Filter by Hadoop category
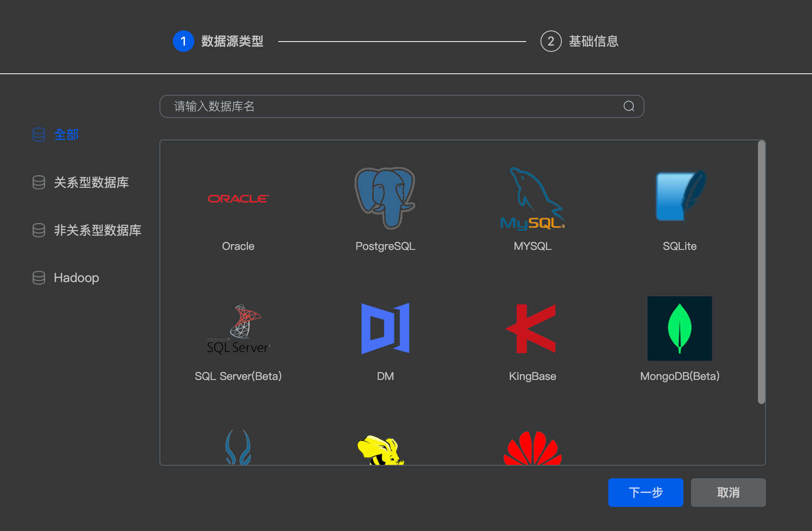Screen dimensions: 812x531 click(x=76, y=278)
